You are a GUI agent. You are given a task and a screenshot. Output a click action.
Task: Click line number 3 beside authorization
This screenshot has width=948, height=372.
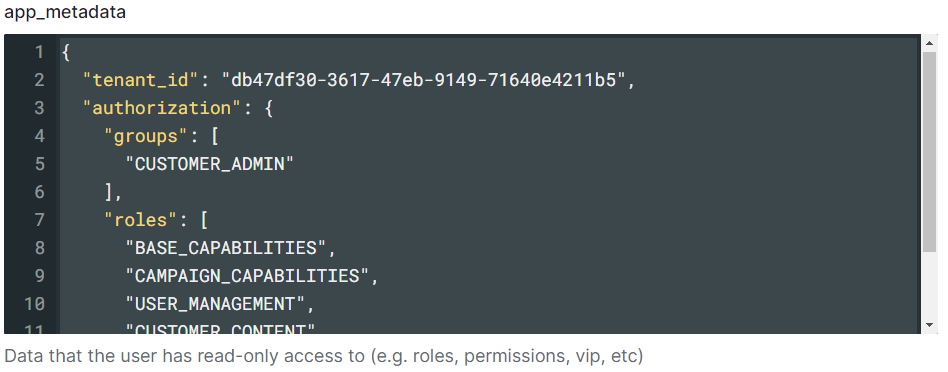pos(39,108)
